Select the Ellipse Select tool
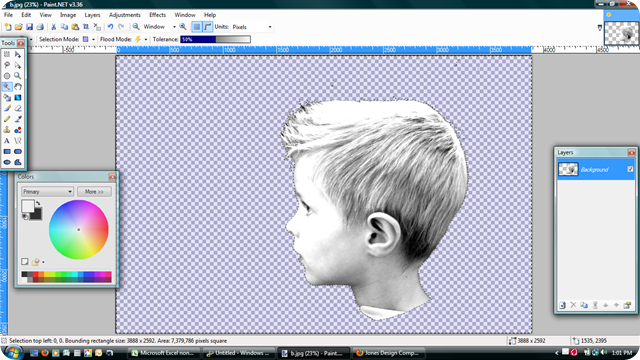The width and height of the screenshot is (640, 360). click(7, 76)
